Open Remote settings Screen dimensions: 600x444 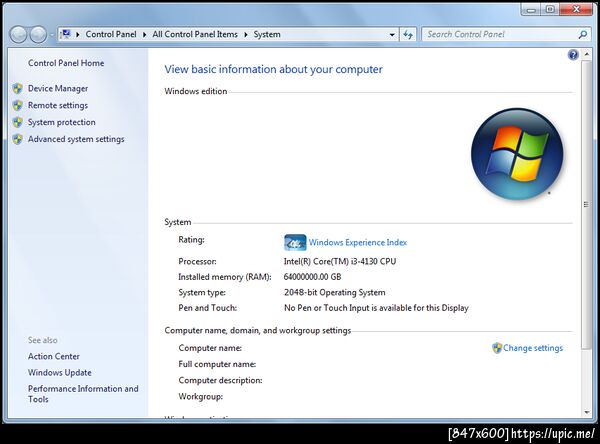tap(58, 105)
